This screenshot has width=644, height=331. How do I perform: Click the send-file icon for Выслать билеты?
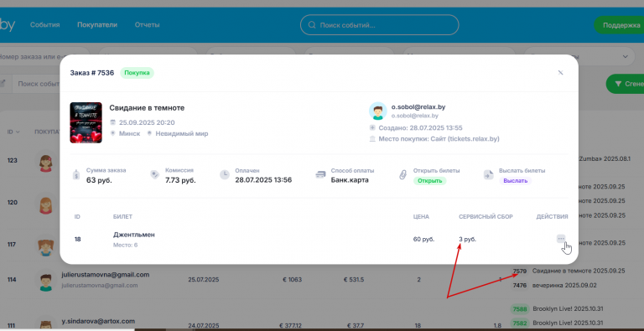pos(488,175)
